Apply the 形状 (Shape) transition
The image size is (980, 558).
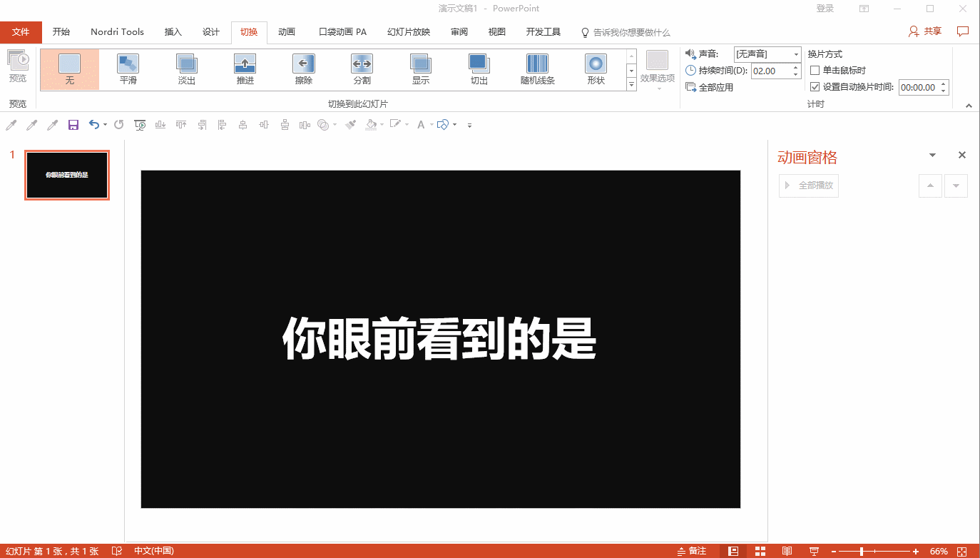tap(596, 69)
